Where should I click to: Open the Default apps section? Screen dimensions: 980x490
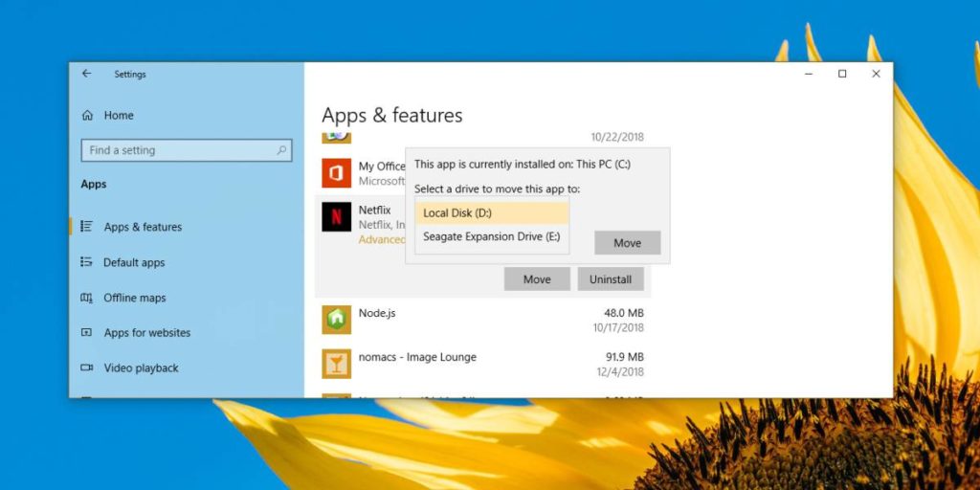click(x=133, y=262)
